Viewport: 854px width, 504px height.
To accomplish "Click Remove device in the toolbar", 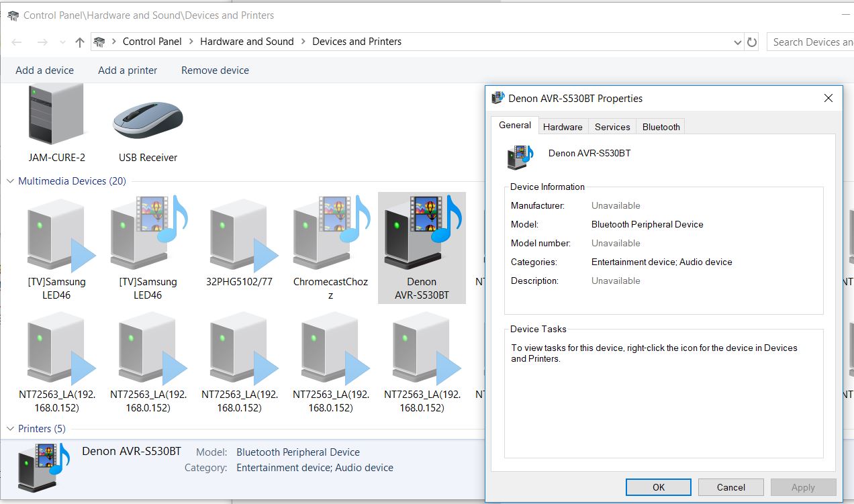I will (215, 70).
